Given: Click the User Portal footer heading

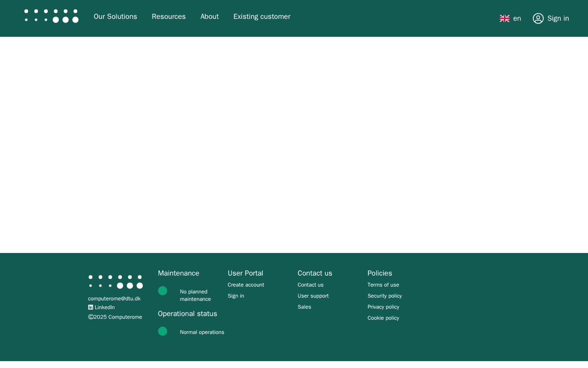Looking at the screenshot, I should pos(246,273).
